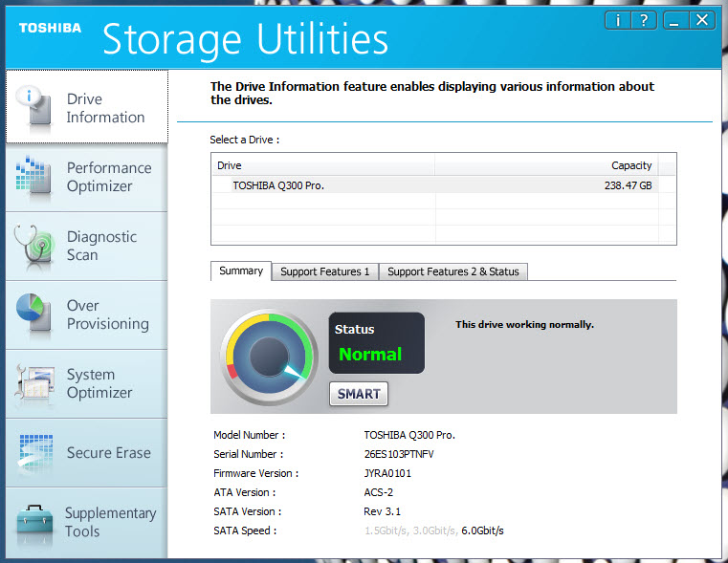Viewport: 728px width, 563px height.
Task: Click the greyed 3.0Gbit/s speed text
Action: click(435, 531)
